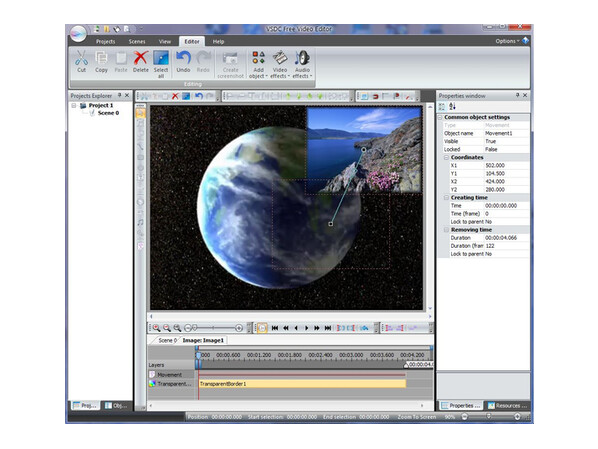Collapse Common object settings section

click(x=440, y=117)
